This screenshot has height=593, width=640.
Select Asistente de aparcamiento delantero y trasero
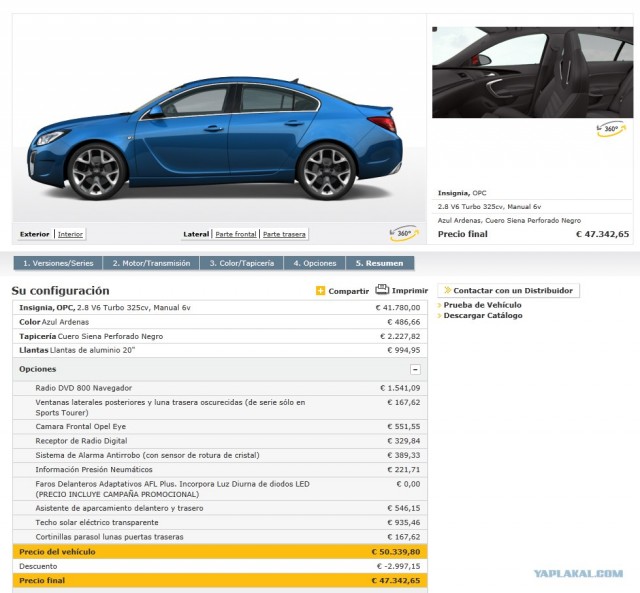[220, 508]
